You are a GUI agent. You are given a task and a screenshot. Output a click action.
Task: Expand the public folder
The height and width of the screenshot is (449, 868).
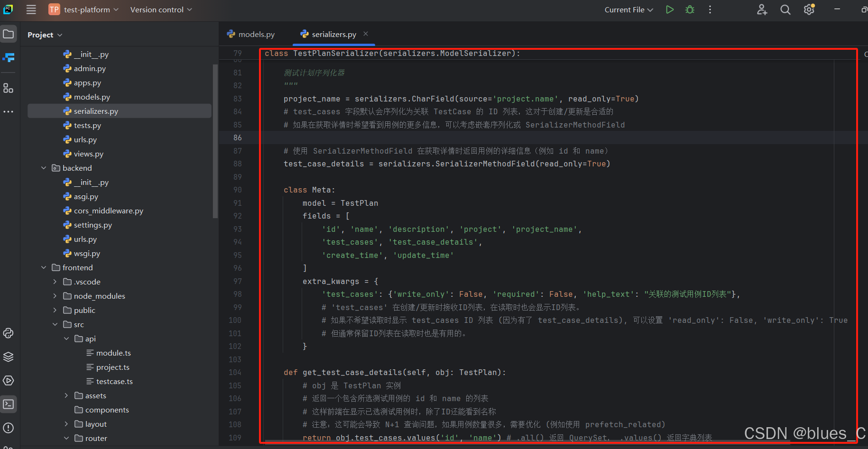(55, 310)
